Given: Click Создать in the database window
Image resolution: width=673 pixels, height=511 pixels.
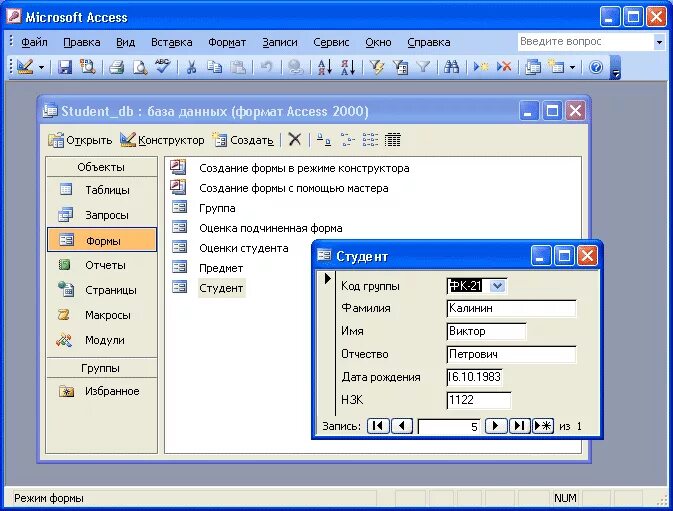Looking at the screenshot, I should click(243, 140).
